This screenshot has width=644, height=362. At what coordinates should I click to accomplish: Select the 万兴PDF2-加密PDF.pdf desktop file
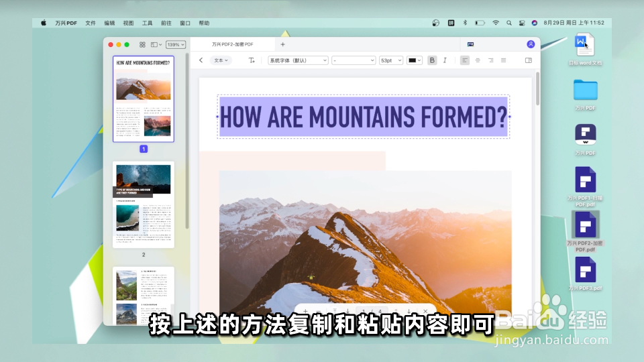[585, 232]
